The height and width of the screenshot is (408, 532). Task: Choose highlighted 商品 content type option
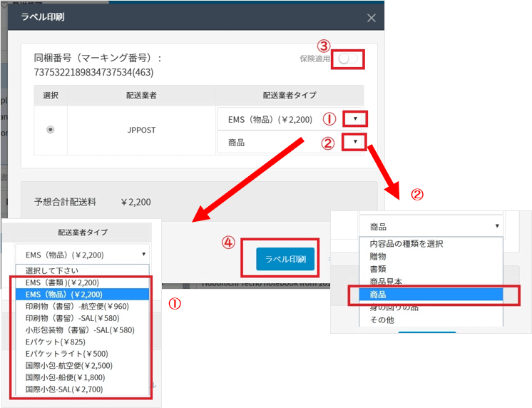(431, 295)
